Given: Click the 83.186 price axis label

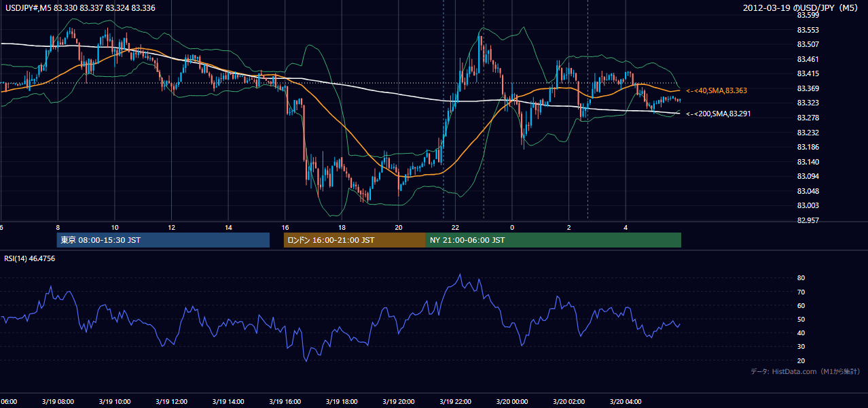Looking at the screenshot, I should click(808, 147).
